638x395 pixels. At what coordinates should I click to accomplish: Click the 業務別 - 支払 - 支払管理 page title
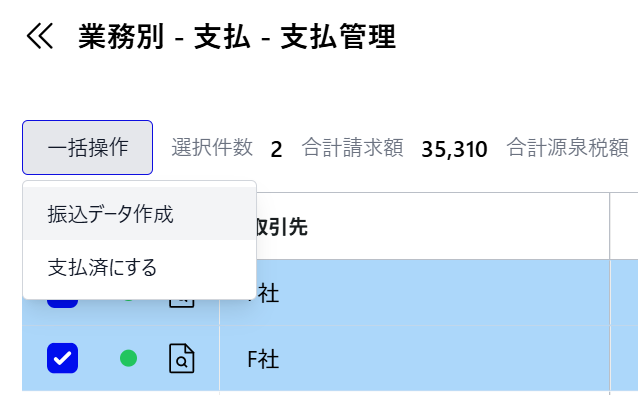237,37
